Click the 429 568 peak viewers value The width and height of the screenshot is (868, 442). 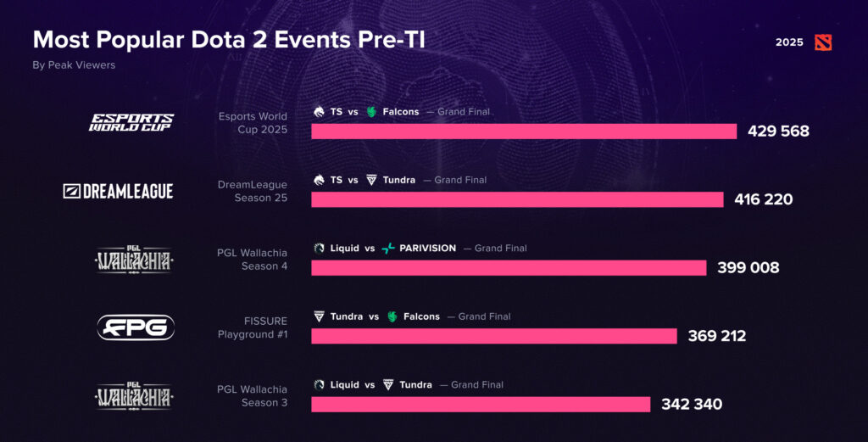click(x=778, y=131)
